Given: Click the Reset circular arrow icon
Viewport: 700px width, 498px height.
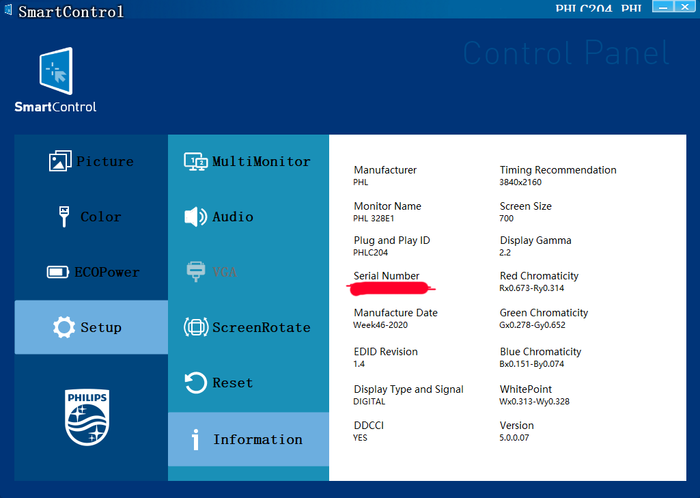Looking at the screenshot, I should click(196, 383).
